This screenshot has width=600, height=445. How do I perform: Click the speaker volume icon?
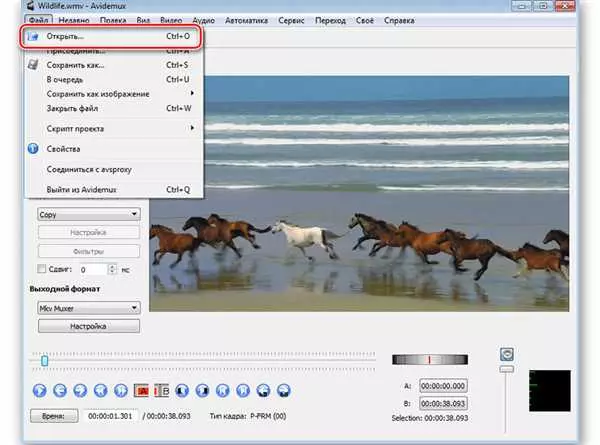tap(507, 354)
